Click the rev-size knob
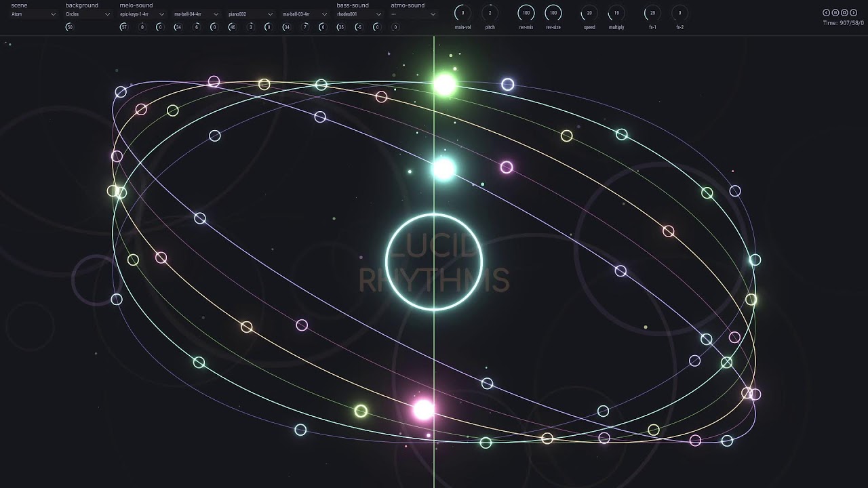 pyautogui.click(x=553, y=13)
